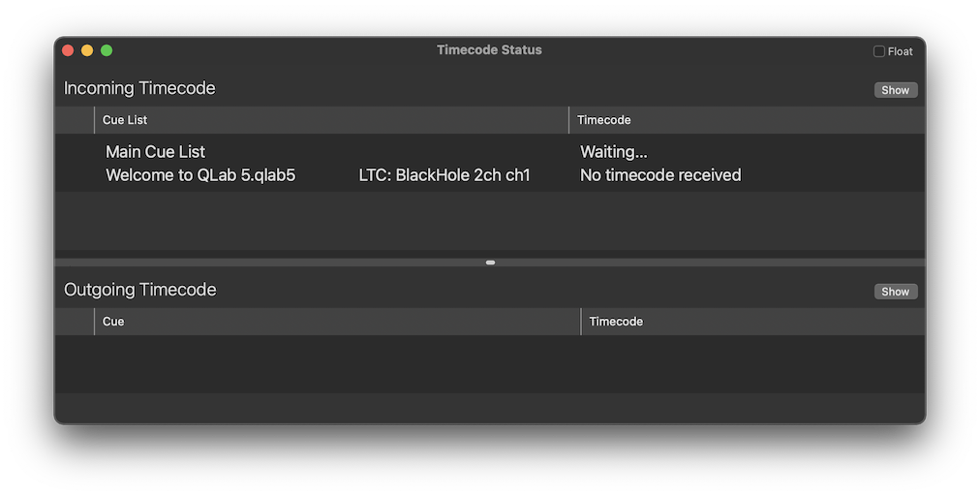980x496 pixels.
Task: Click the Incoming Timecode section heading
Action: (x=139, y=88)
